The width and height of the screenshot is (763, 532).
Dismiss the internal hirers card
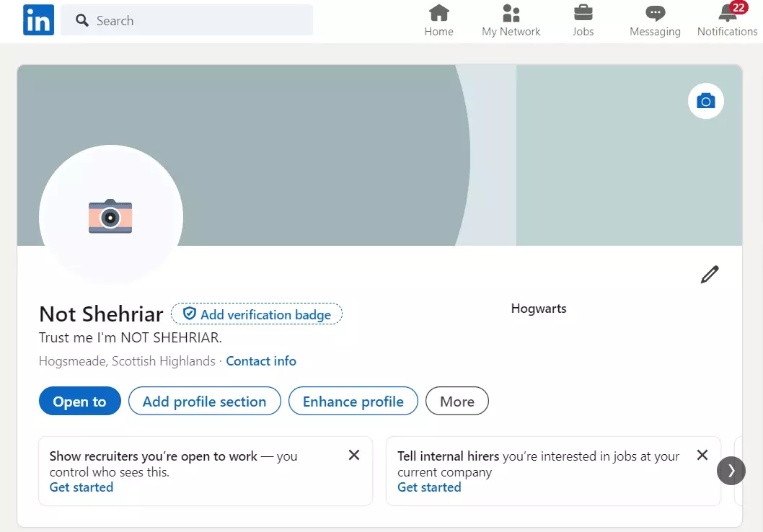point(702,455)
